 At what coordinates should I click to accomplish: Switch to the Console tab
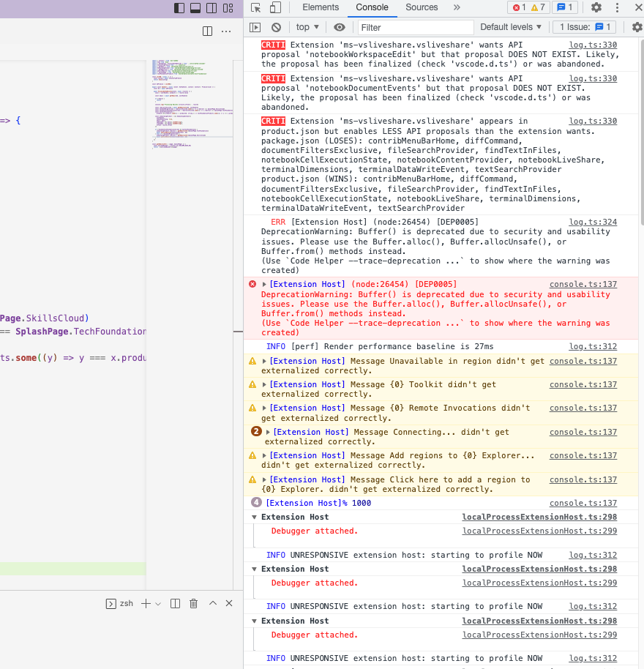372,7
